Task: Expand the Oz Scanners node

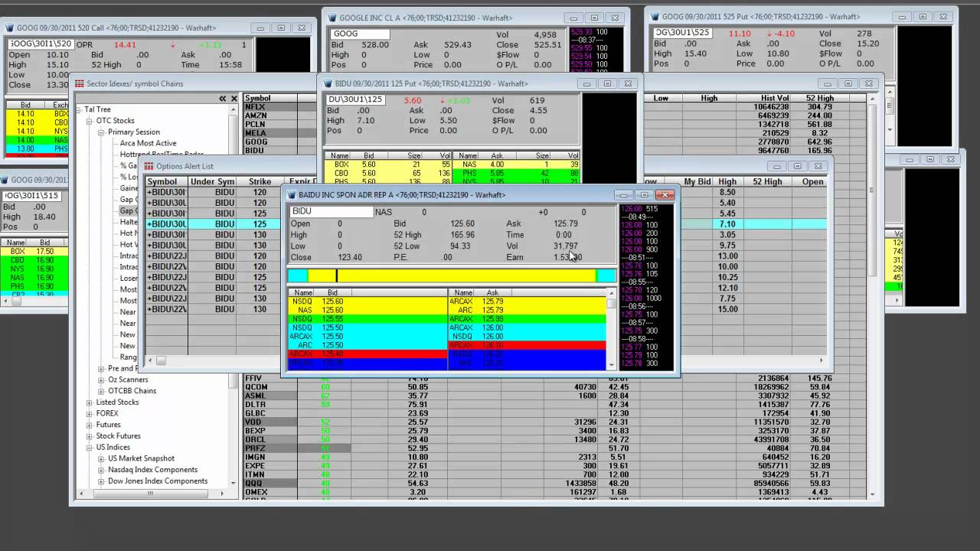Action: 101,380
